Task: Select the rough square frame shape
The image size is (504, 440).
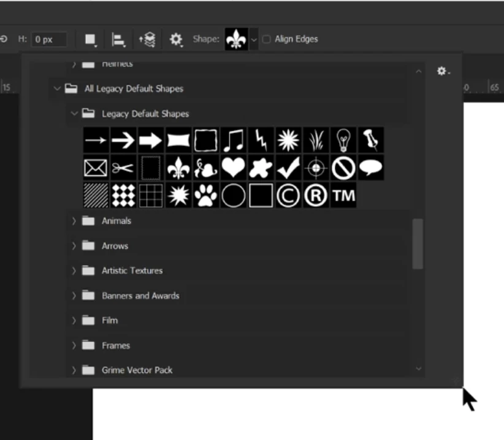Action: (x=206, y=140)
